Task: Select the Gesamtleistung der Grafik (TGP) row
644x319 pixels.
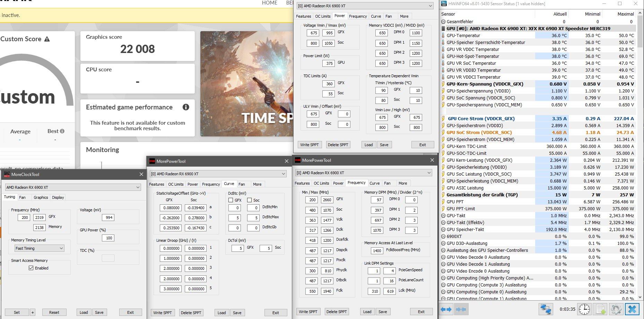Action: (539, 195)
